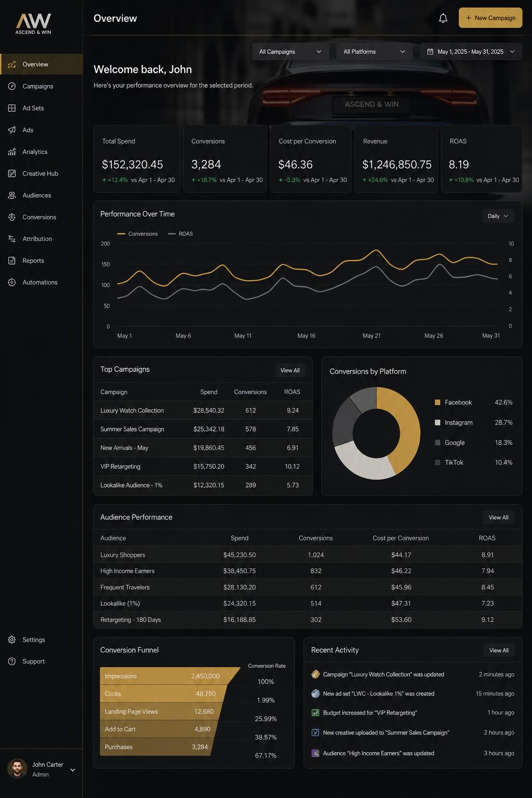Image resolution: width=532 pixels, height=798 pixels.
Task: Click icon beside VIP Retargeting budget activity
Action: coord(315,713)
